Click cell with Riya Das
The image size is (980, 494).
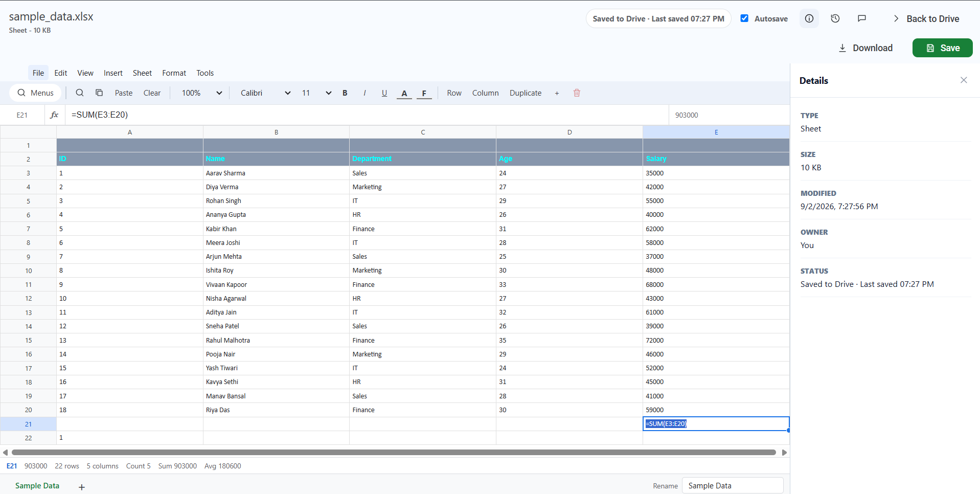(276, 410)
